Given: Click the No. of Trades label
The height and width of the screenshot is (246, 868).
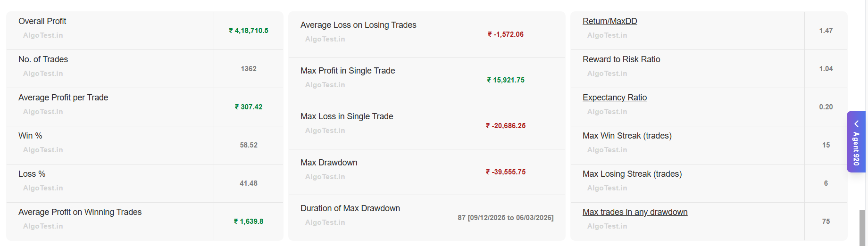Looking at the screenshot, I should point(43,59).
